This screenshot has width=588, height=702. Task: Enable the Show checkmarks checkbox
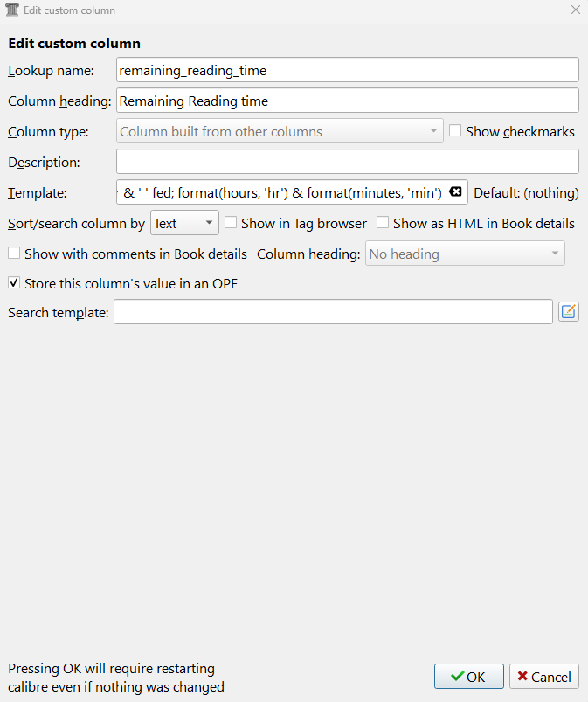455,131
